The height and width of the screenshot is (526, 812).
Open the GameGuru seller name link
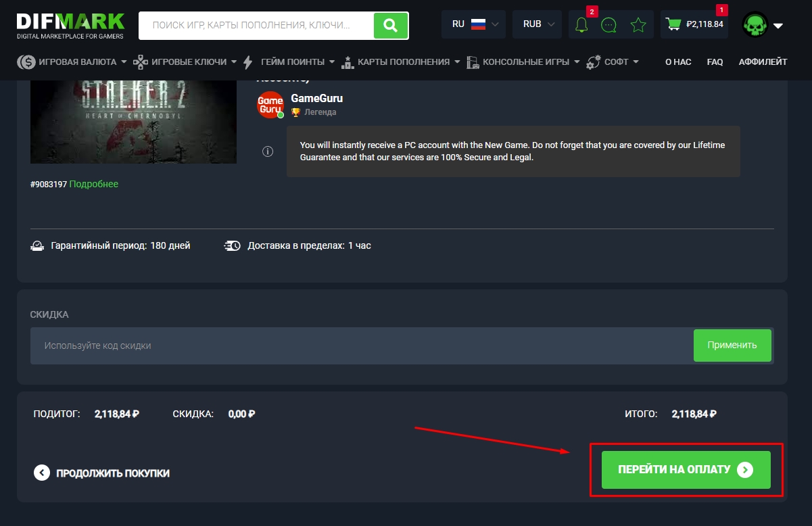pos(317,99)
